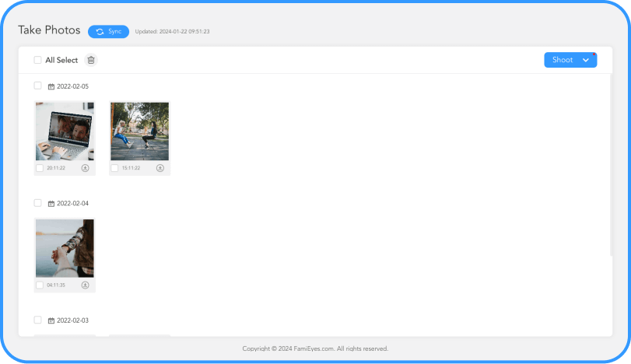
Task: Tick the All Select checkbox
Action: [37, 60]
